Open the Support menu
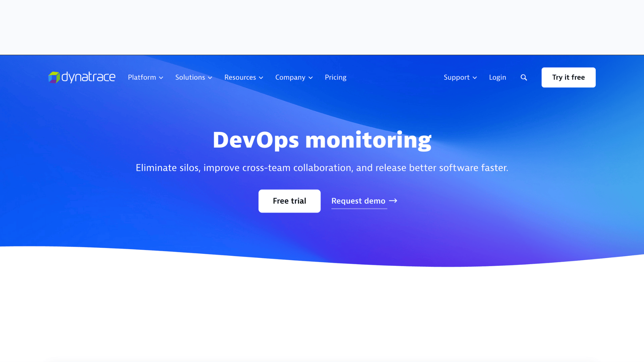Image resolution: width=644 pixels, height=362 pixels. (457, 77)
